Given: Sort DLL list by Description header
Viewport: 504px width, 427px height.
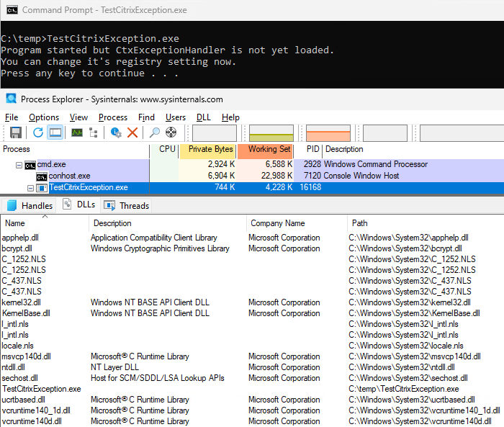Looking at the screenshot, I should click(x=168, y=223).
